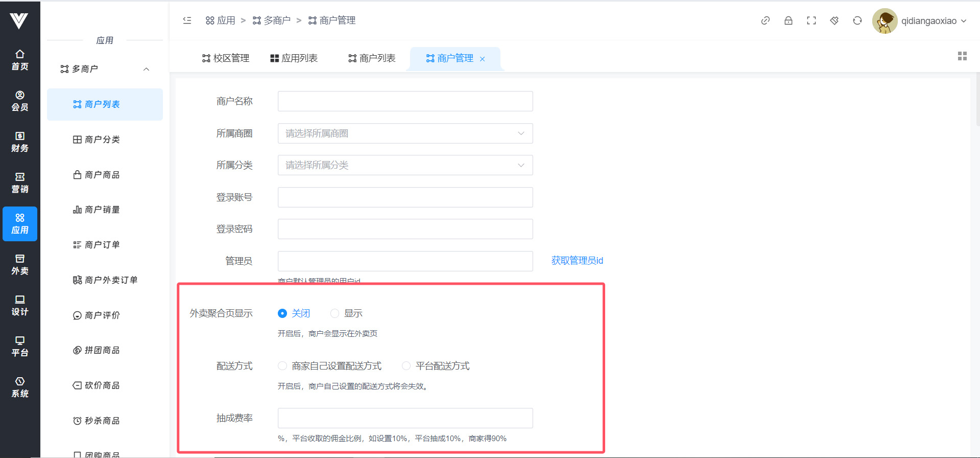Select 平台配送方式 radio option
Screen dimensions: 980x458
tap(407, 366)
